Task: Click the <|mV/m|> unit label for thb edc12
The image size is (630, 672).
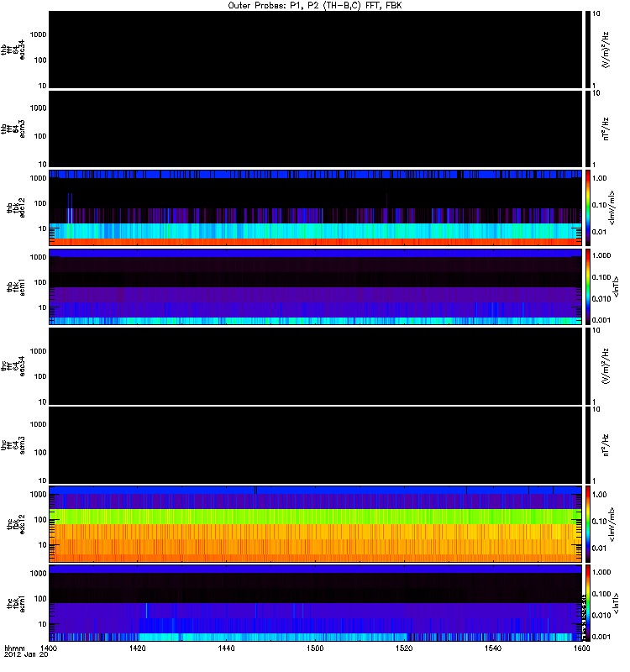Action: [x=612, y=207]
